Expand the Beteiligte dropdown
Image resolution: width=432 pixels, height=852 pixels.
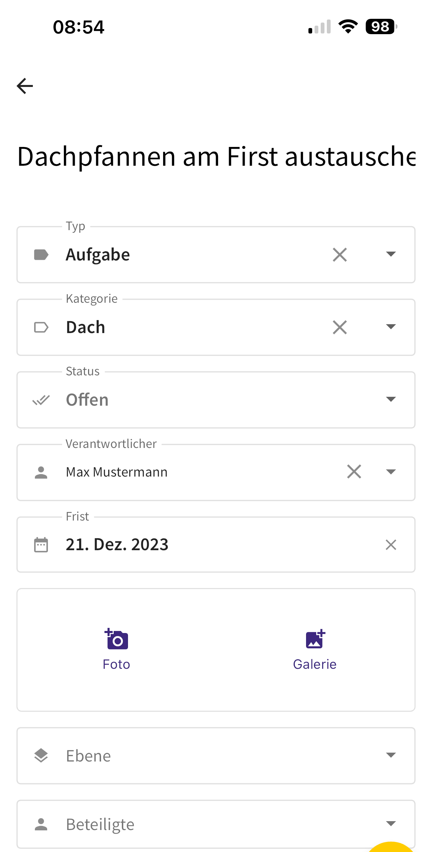216,824
